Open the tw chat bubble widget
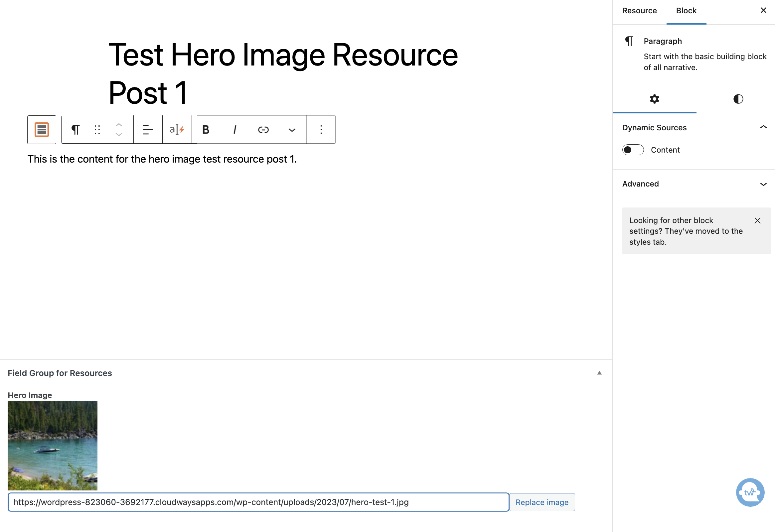The height and width of the screenshot is (532, 775). pos(750,492)
